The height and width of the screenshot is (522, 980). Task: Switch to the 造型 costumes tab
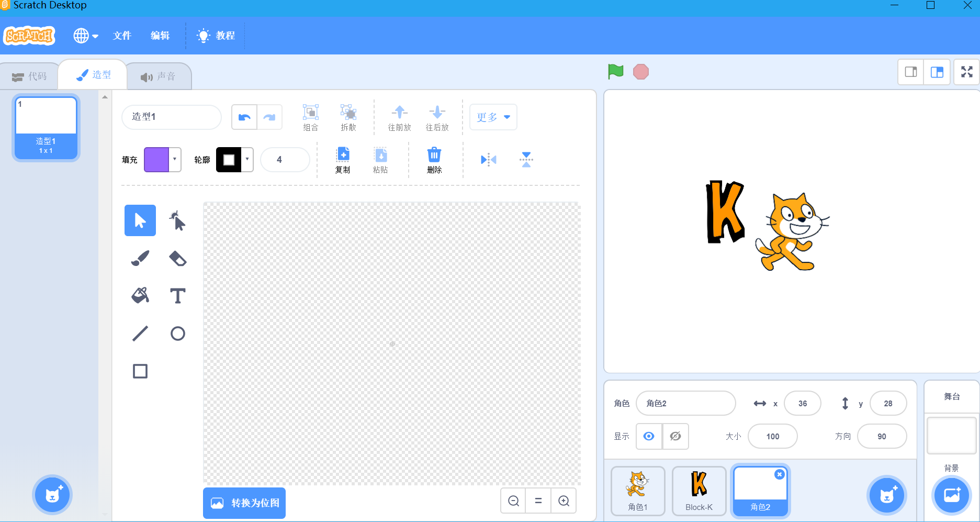(x=94, y=75)
